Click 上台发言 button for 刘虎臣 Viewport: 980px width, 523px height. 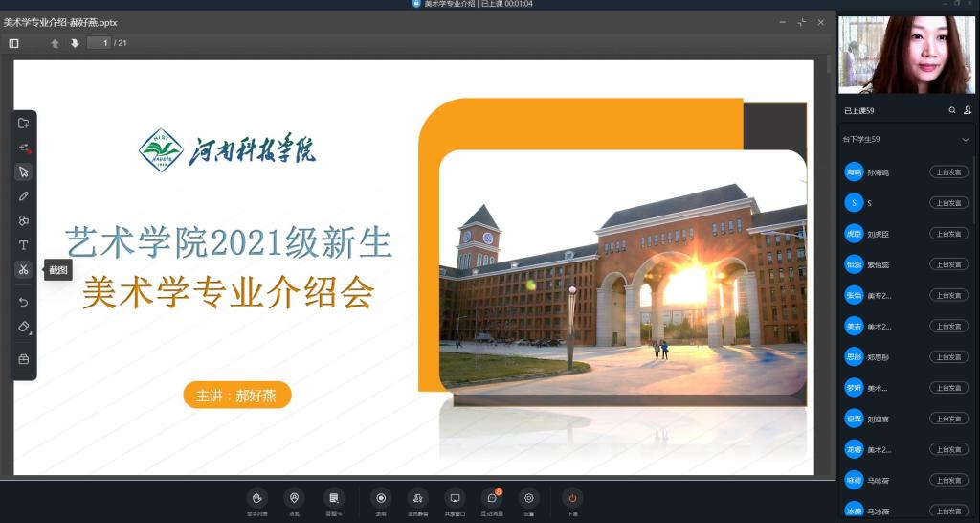click(x=948, y=234)
